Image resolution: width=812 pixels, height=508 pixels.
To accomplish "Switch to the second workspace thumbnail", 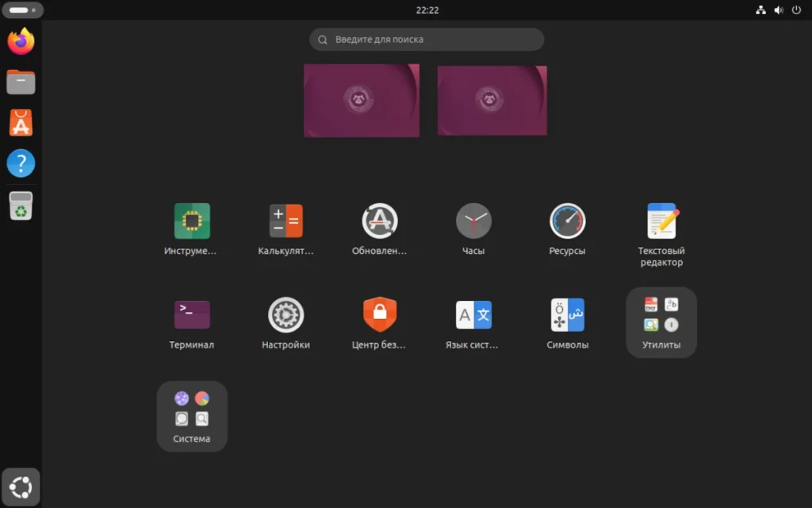I will point(492,101).
